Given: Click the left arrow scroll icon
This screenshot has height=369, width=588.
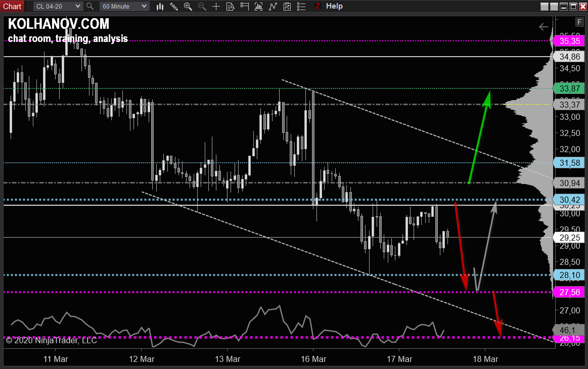Looking at the screenshot, I should [x=544, y=27].
